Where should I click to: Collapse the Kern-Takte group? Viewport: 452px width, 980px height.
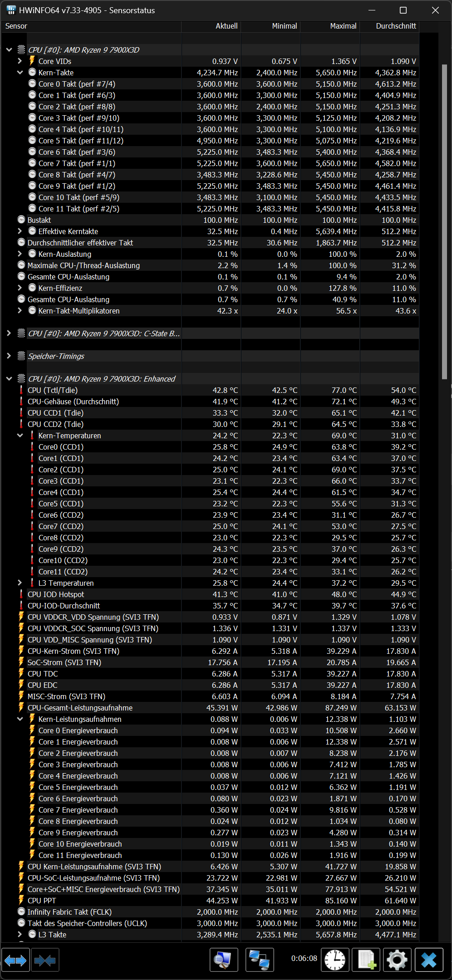20,72
